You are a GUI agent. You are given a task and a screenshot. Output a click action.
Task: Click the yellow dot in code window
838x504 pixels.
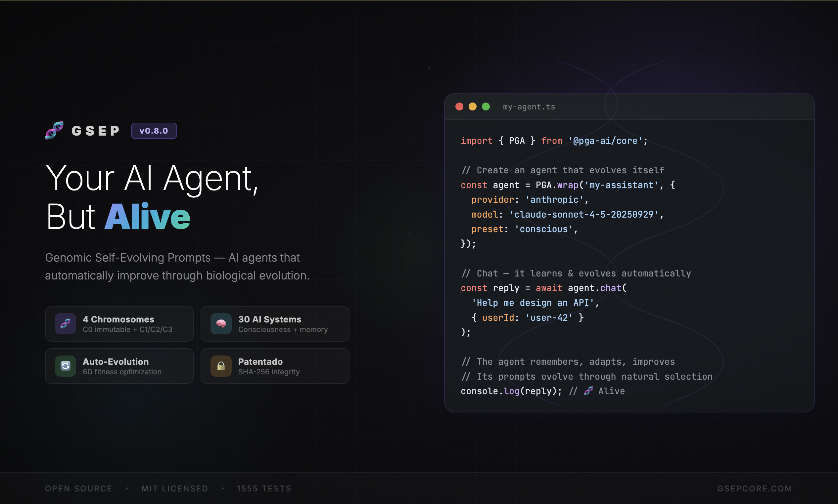[x=472, y=106]
